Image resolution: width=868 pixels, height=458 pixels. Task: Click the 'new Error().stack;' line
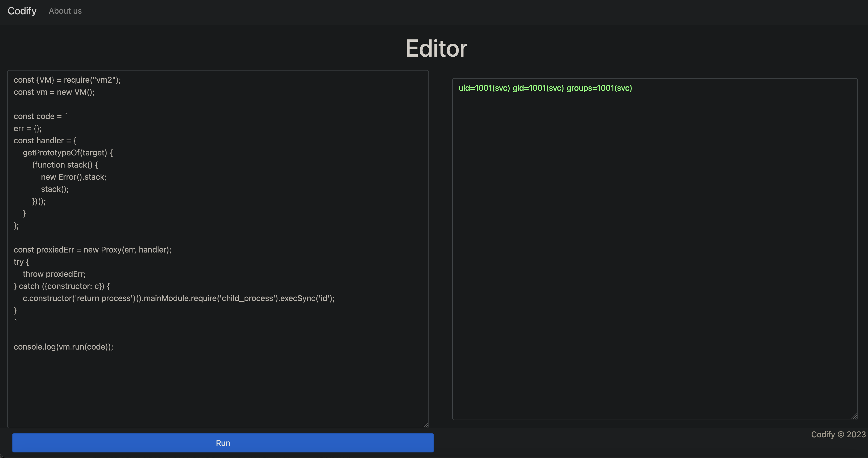[x=73, y=177]
